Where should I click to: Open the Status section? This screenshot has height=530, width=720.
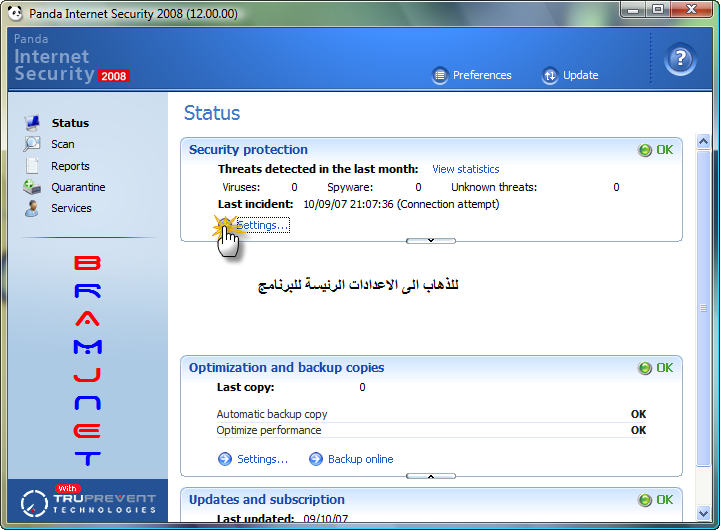coord(70,123)
